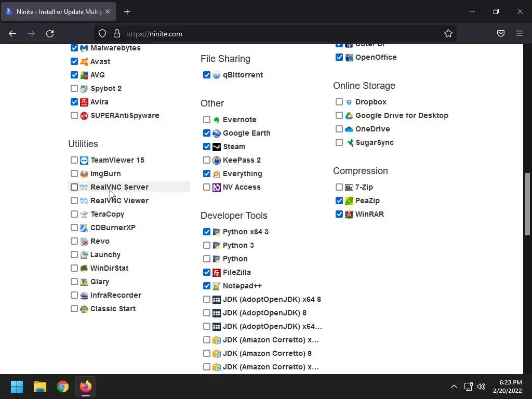Bookmark this page with star

448,33
